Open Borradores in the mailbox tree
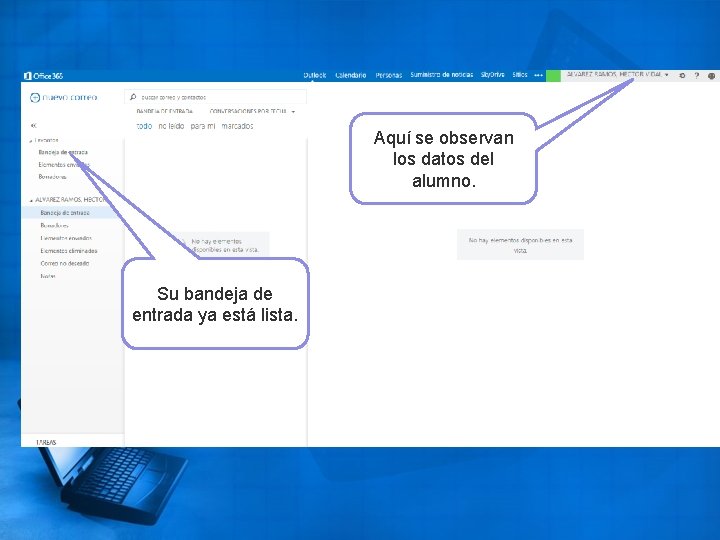The image size is (720, 540). [54, 225]
